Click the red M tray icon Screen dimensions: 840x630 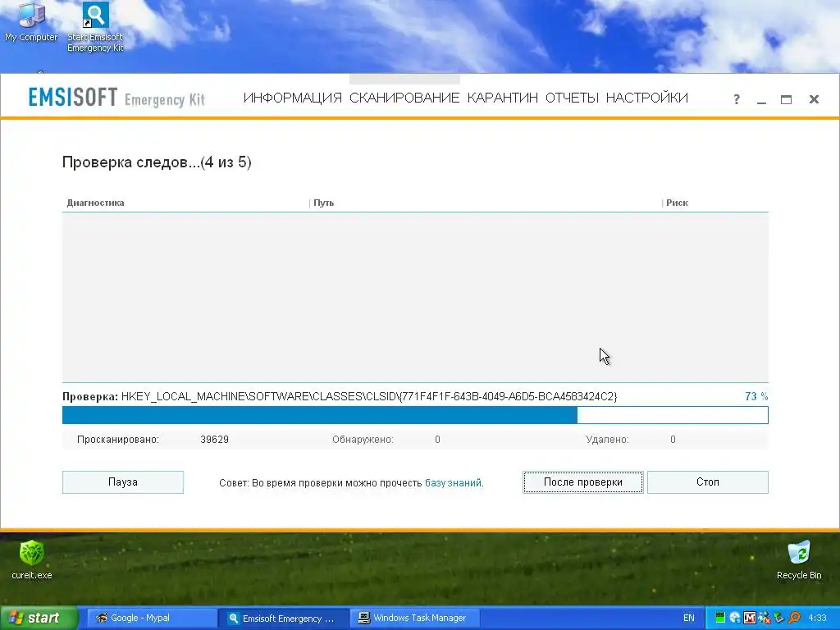pyautogui.click(x=750, y=618)
